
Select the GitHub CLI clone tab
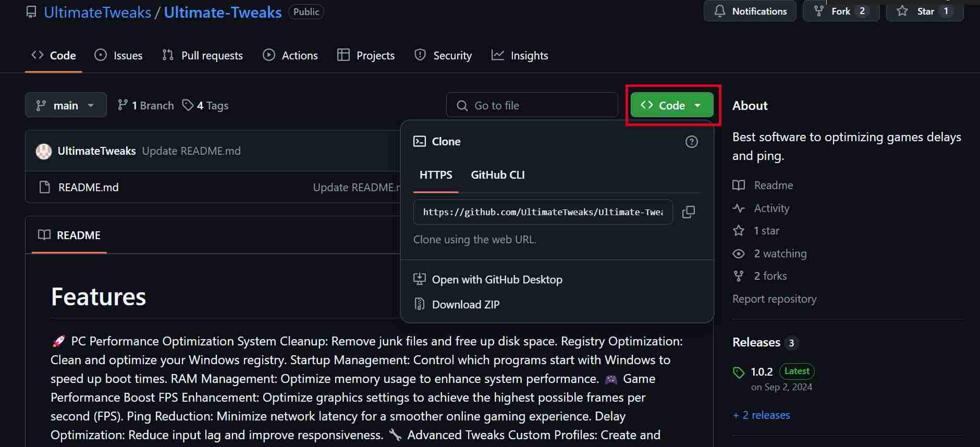[498, 175]
